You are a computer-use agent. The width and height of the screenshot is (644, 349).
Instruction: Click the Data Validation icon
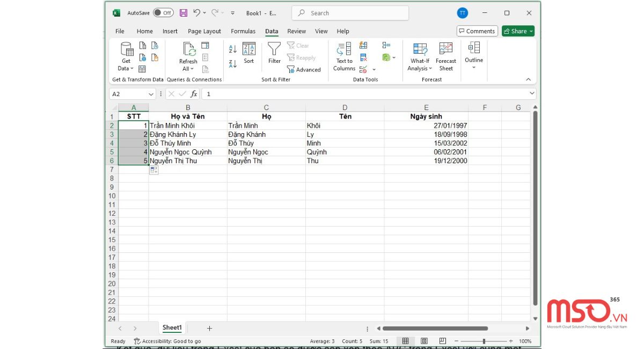363,69
